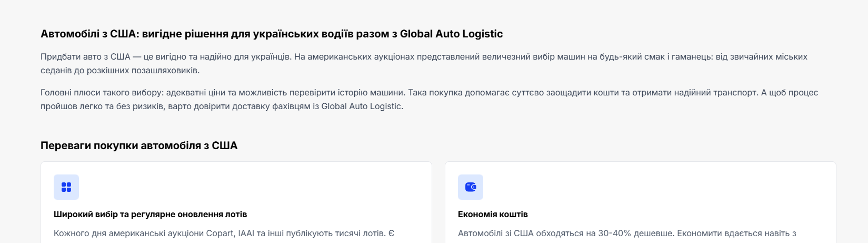This screenshot has width=868, height=243.
Task: Click the word 'IAAI' in the card text
Action: [246, 233]
